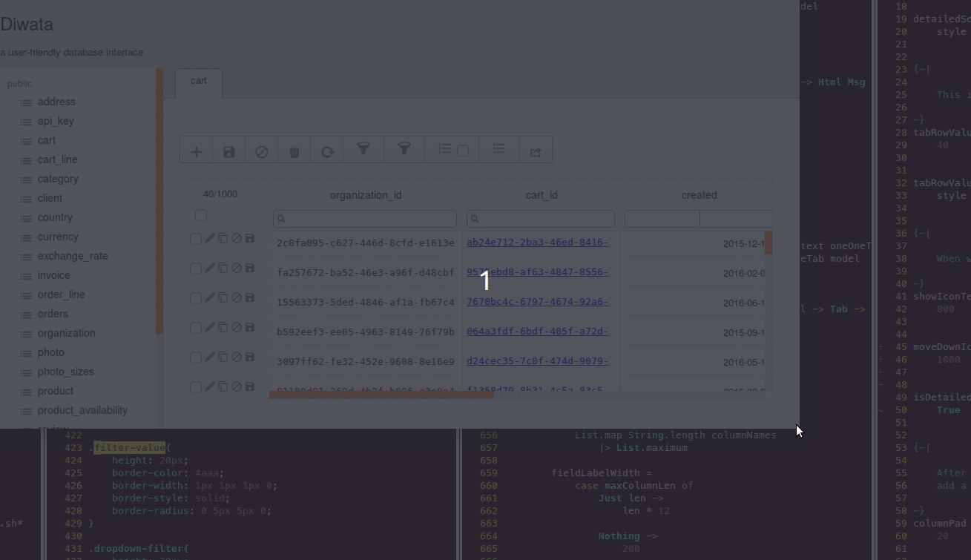Click the created column header
The width and height of the screenshot is (971, 560).
coord(699,195)
